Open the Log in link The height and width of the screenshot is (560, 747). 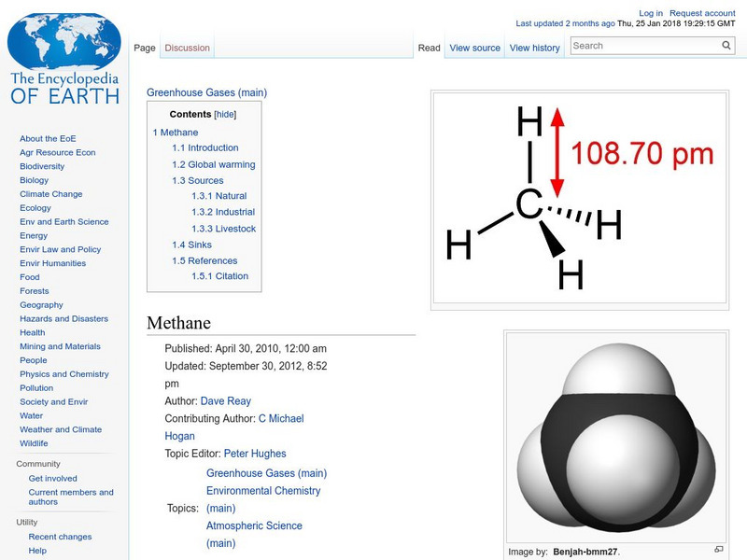pyautogui.click(x=651, y=13)
